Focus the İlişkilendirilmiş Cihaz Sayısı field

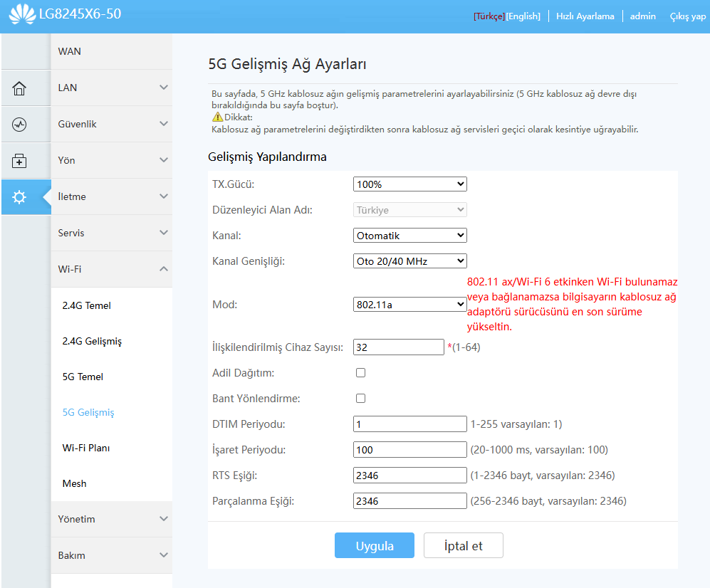tap(399, 347)
